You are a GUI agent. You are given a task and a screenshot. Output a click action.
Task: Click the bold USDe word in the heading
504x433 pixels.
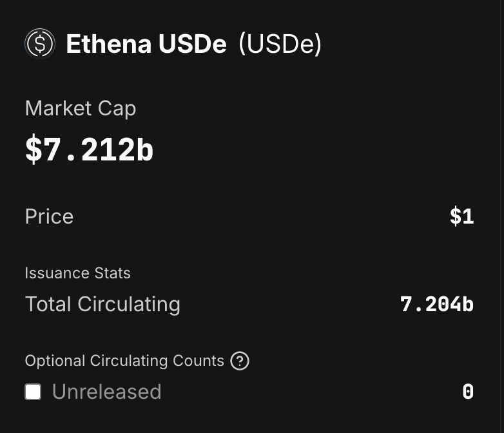(x=192, y=44)
